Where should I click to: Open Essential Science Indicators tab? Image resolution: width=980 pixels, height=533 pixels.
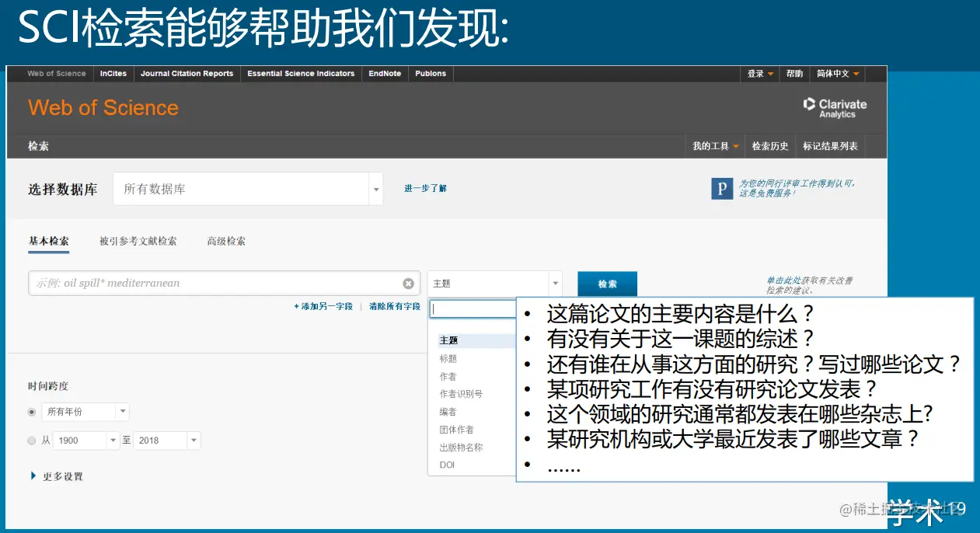pos(301,74)
